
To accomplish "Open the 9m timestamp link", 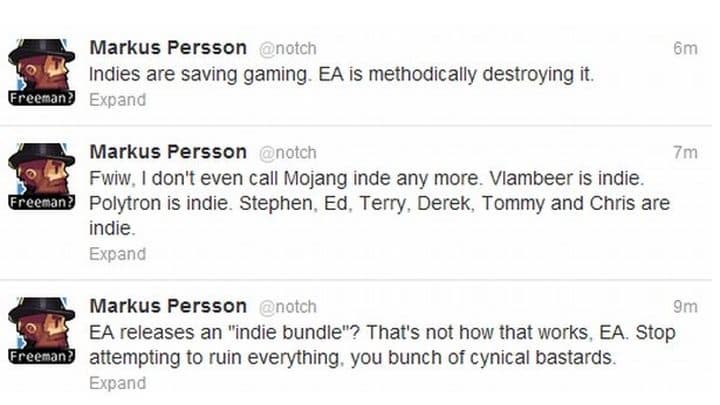I will pos(685,305).
